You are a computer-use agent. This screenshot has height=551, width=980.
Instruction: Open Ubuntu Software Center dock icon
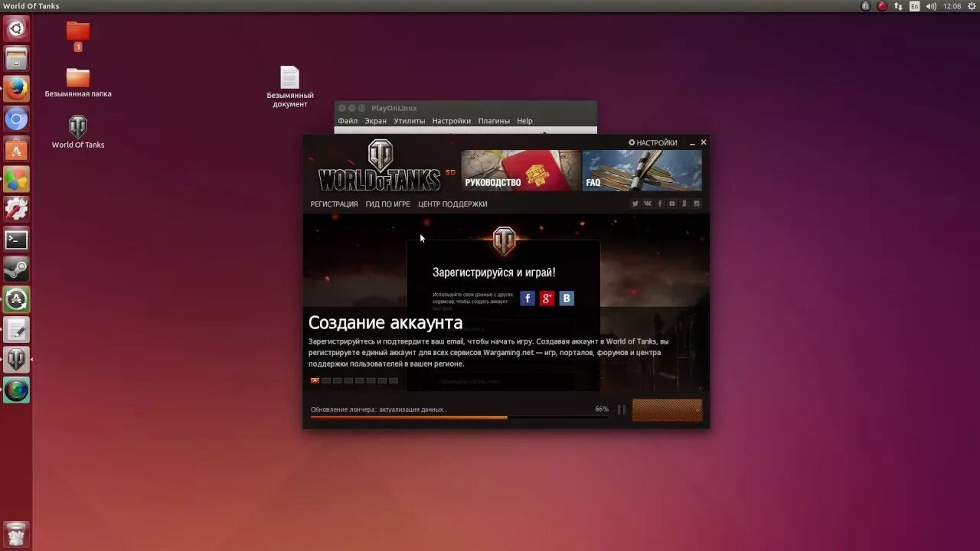16,149
